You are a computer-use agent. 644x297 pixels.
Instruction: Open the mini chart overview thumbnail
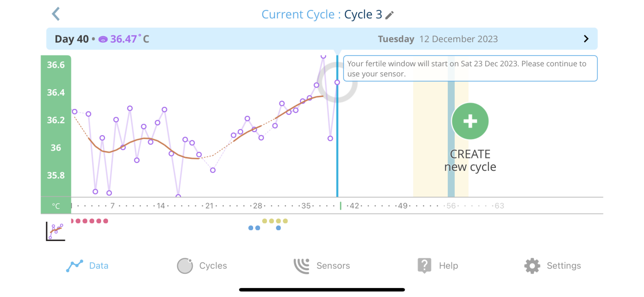click(54, 230)
